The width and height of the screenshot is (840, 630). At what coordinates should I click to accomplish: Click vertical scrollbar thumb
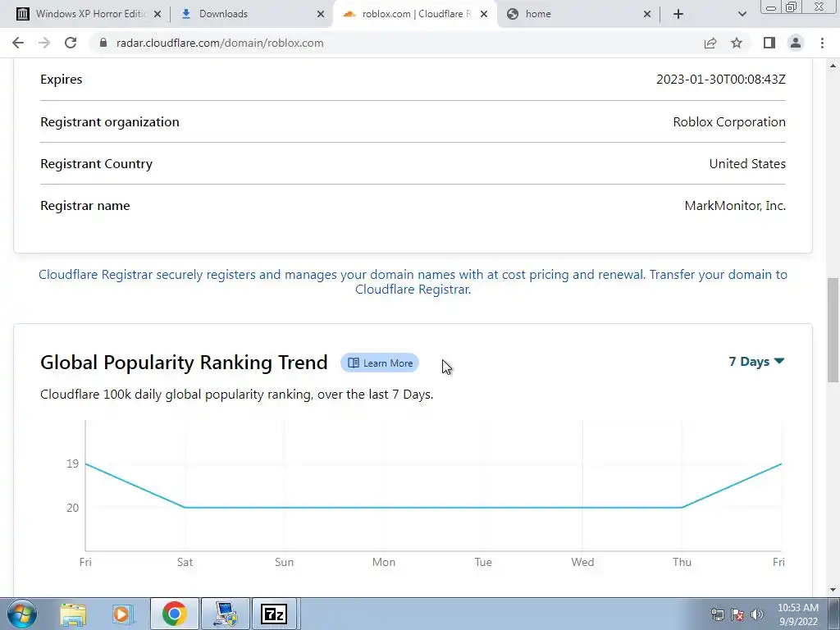833,330
